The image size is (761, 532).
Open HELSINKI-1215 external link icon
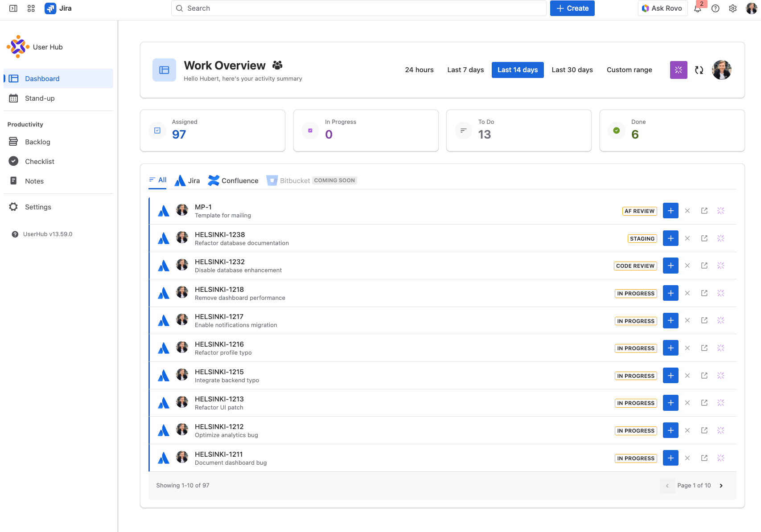tap(704, 376)
